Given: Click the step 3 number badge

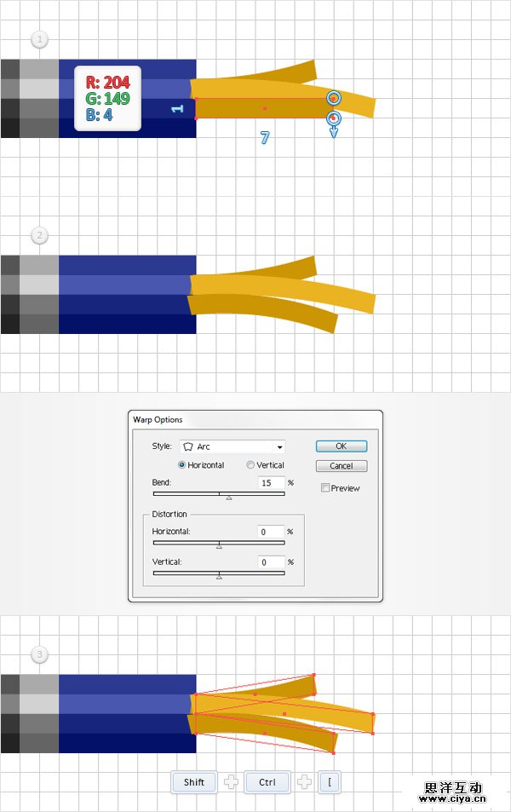Looking at the screenshot, I should [39, 654].
